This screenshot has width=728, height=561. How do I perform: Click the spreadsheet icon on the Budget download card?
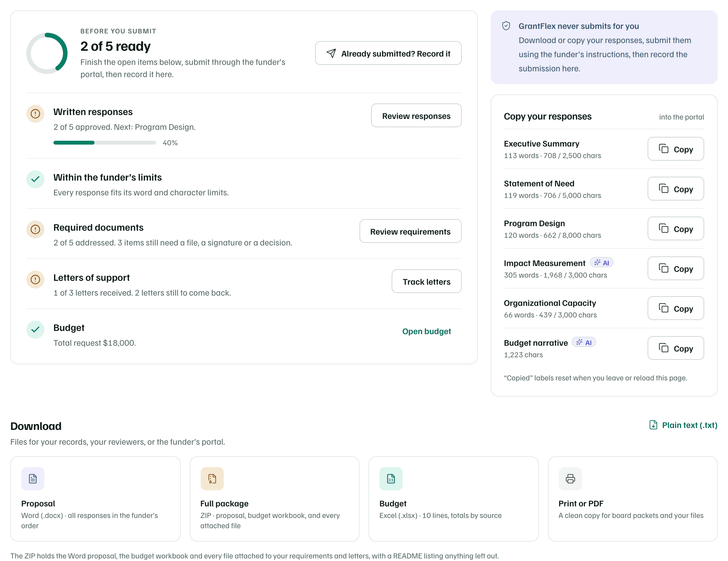point(391,479)
